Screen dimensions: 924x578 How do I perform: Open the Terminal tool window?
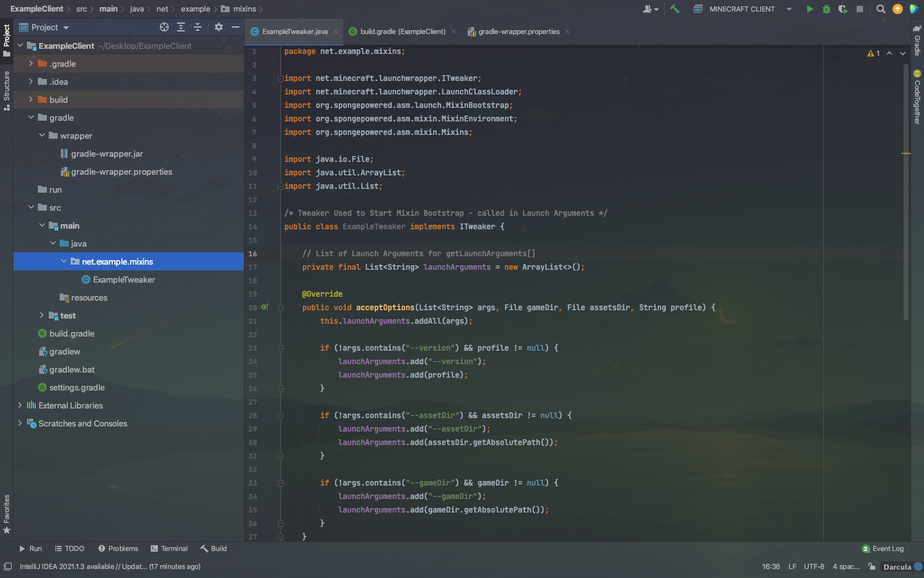tap(169, 548)
